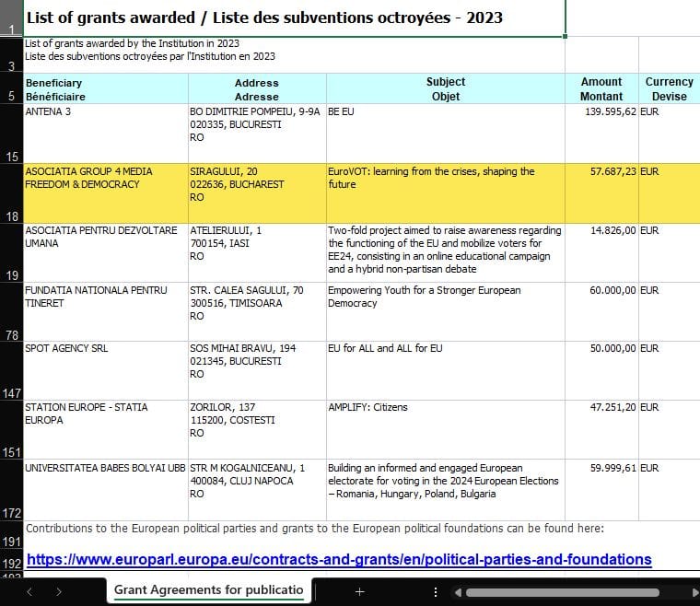This screenshot has height=606, width=700.
Task: Select EUR currency cell in ANTENA 3 row
Action: (x=670, y=134)
